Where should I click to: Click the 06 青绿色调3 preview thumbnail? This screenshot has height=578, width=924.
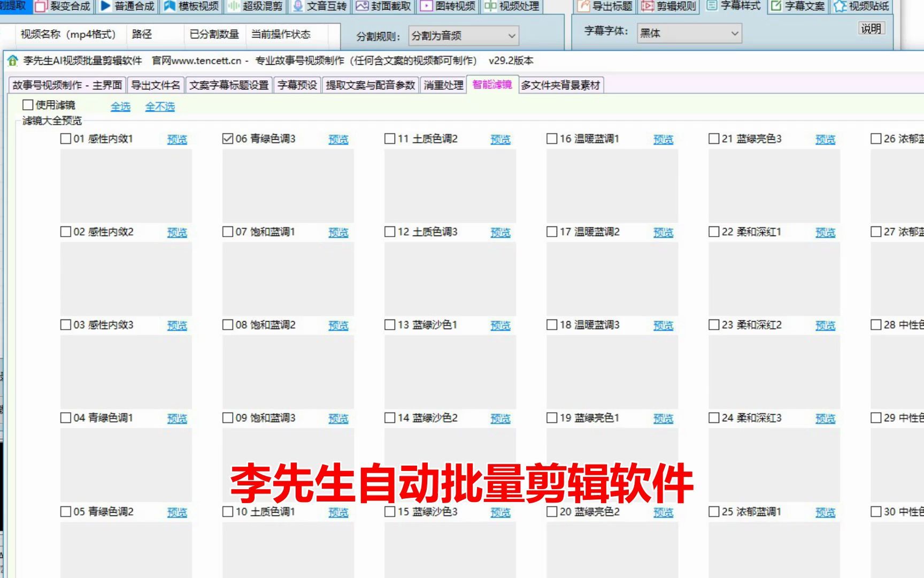(x=288, y=186)
